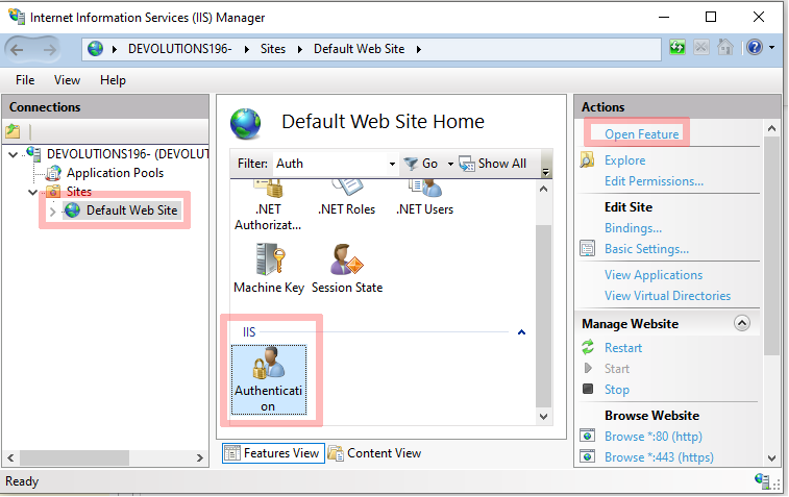The height and width of the screenshot is (497, 789).
Task: Open the View menu
Action: point(67,80)
